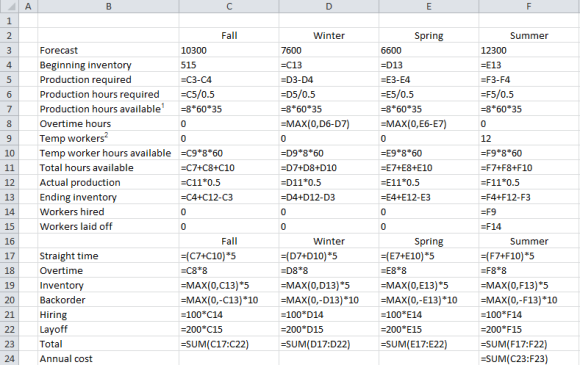Click the Beginning inventory label cell
Viewport: 580px width, 365px height.
click(108, 65)
